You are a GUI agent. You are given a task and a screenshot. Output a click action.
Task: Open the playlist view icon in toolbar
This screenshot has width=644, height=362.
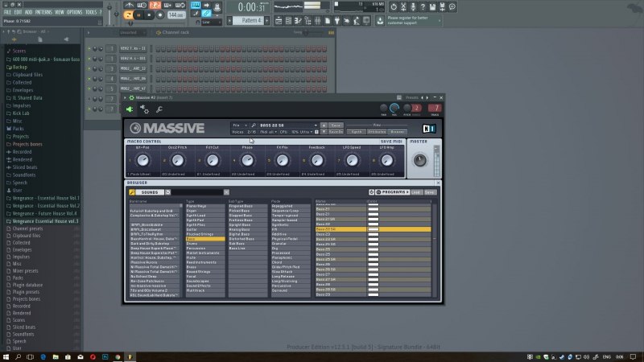coord(279,21)
